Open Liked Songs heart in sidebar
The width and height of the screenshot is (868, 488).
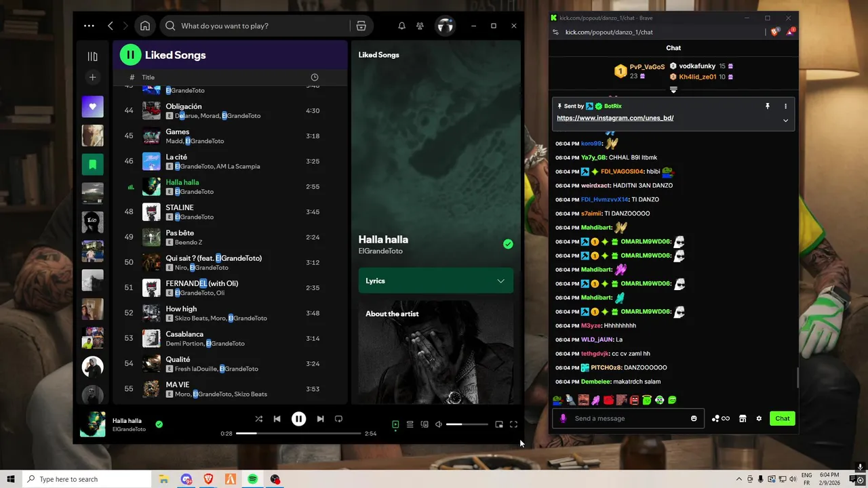click(93, 106)
